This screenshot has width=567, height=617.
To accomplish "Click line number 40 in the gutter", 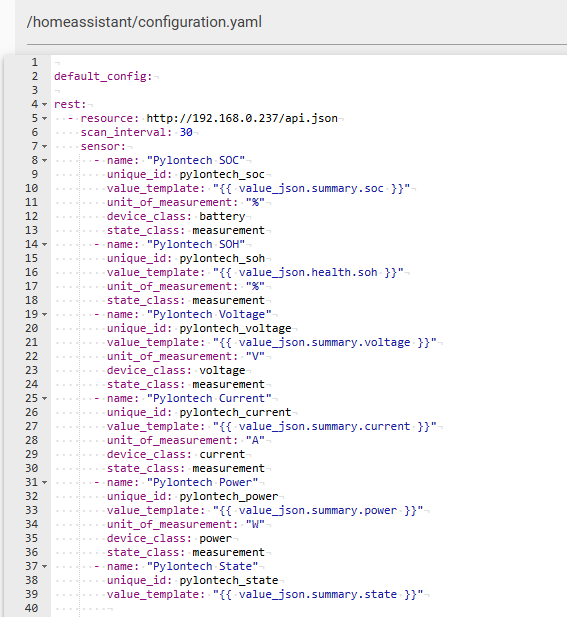I will [31, 608].
